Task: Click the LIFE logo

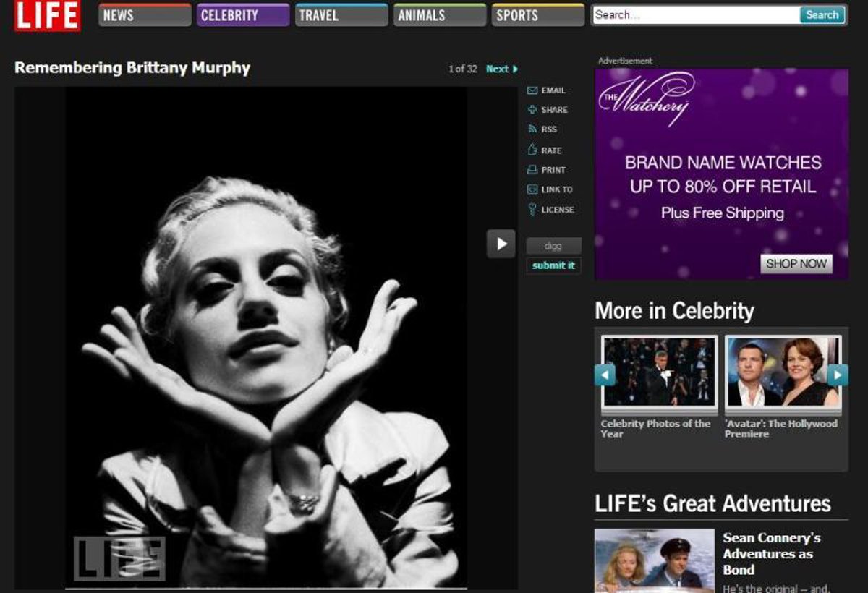Action: click(x=48, y=15)
